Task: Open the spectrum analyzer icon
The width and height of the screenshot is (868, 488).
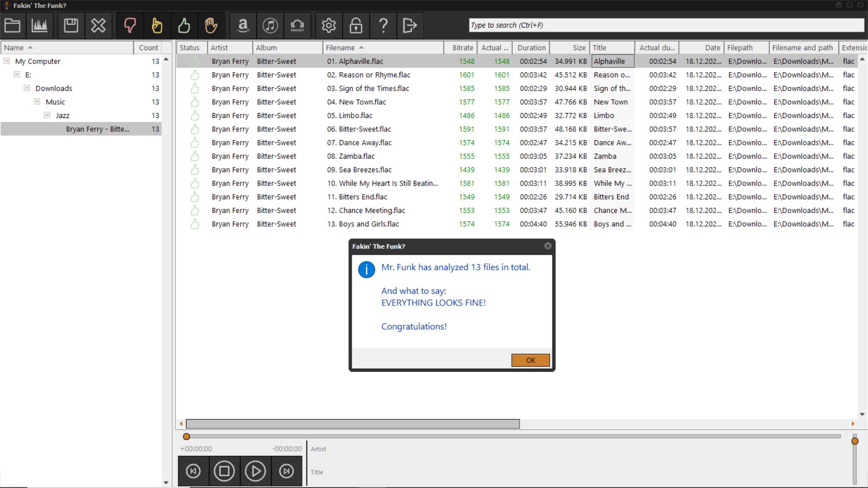Action: coord(39,25)
